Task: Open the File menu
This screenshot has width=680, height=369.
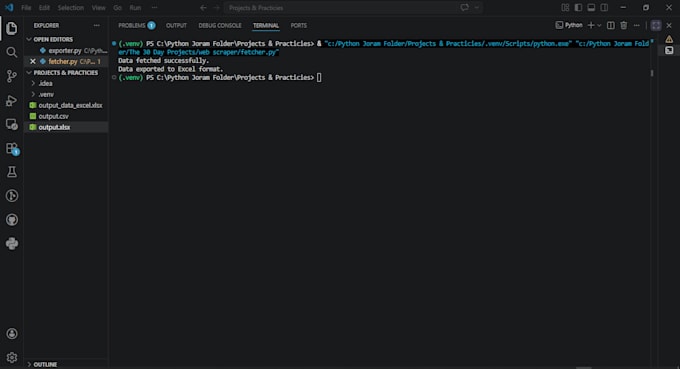Action: point(26,8)
